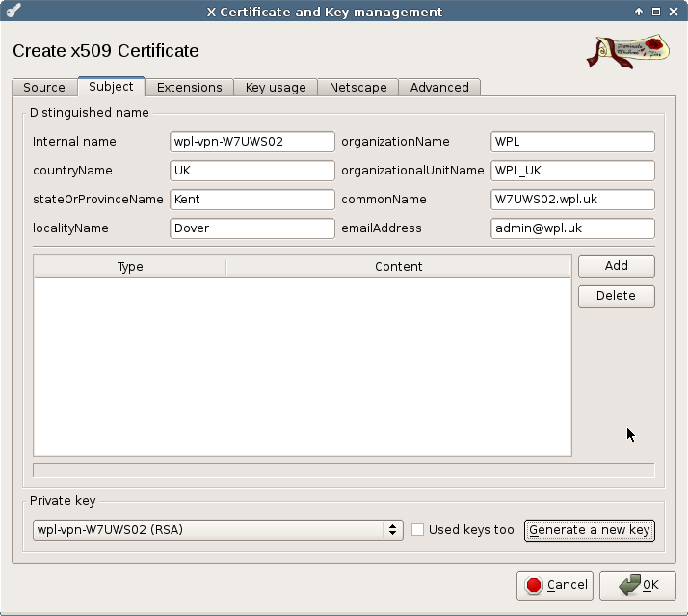This screenshot has height=616, width=688.
Task: Select the Subject tab
Action: pyautogui.click(x=111, y=87)
